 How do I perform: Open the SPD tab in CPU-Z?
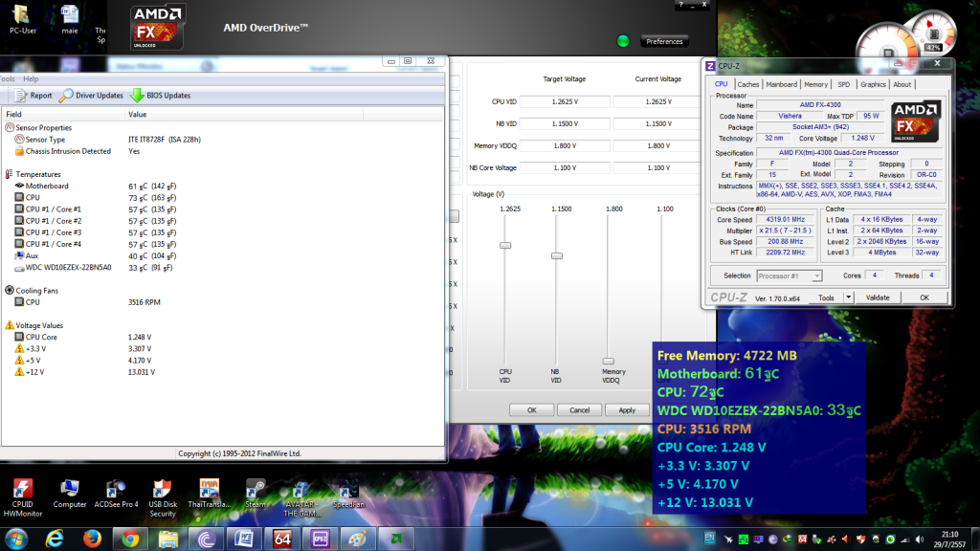click(843, 84)
